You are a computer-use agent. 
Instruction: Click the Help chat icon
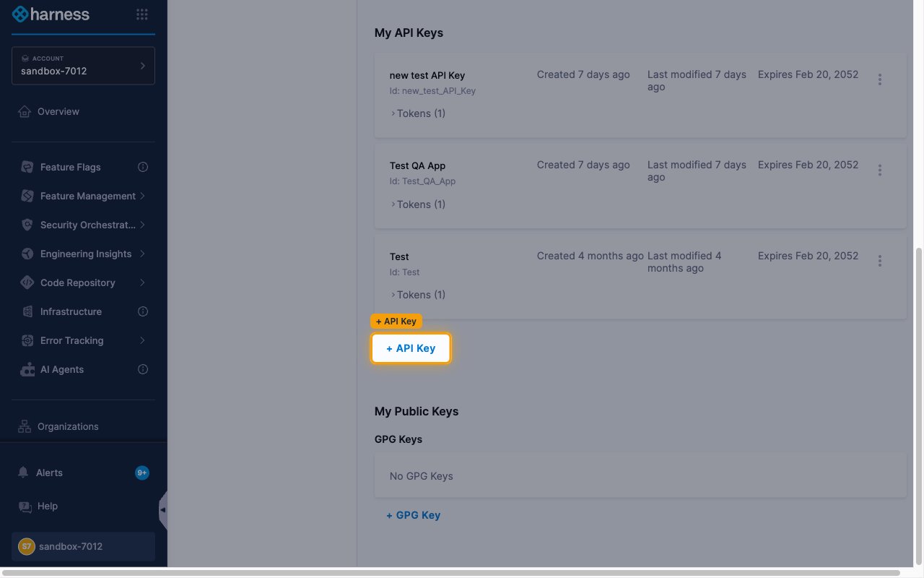[25, 506]
